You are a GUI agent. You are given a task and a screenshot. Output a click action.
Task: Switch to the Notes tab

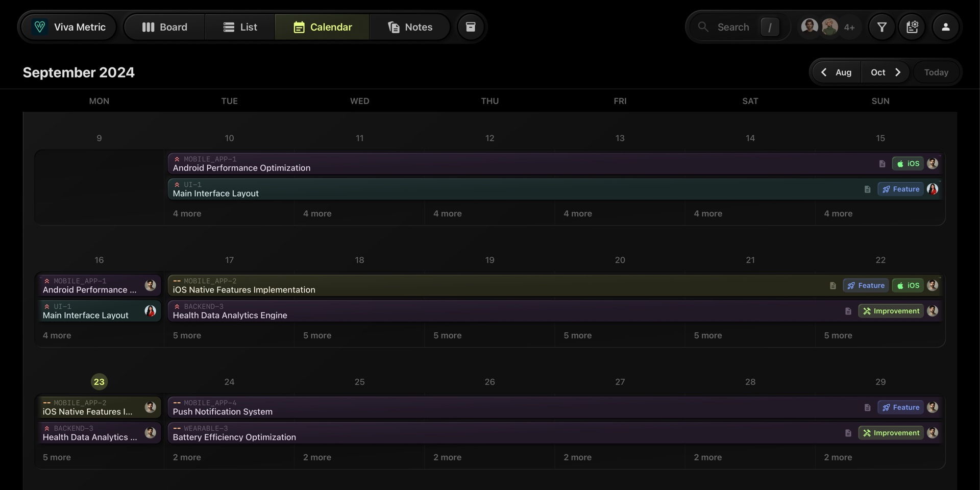tap(410, 27)
